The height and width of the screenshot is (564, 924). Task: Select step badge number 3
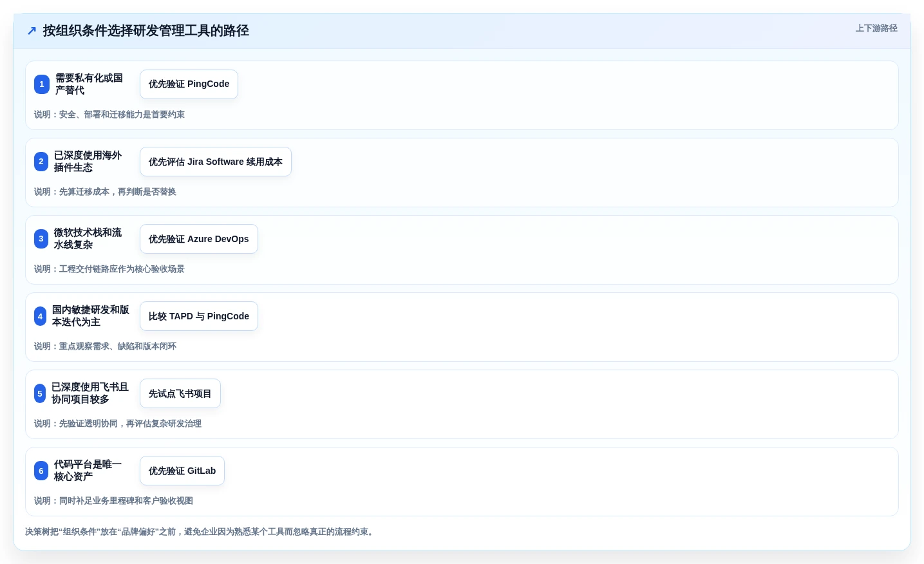tap(41, 239)
